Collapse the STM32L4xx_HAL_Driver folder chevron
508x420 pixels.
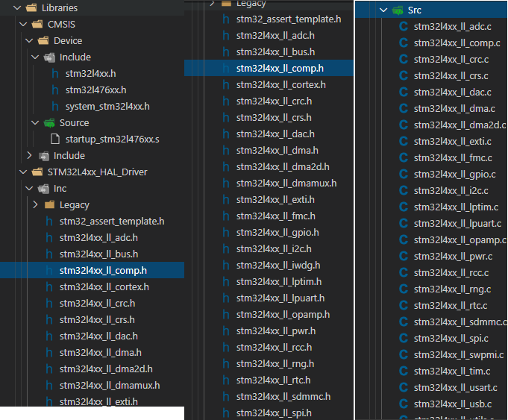tap(23, 172)
